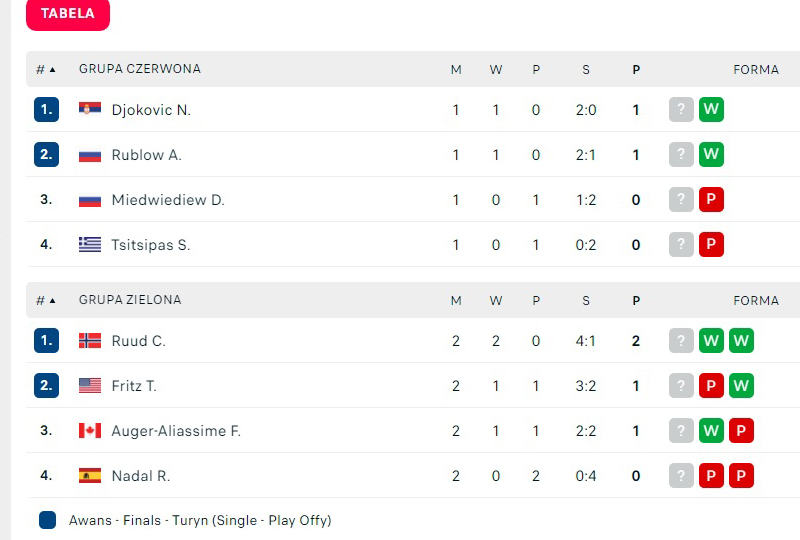
Task: Open Miedwiediew D. player page
Action: (168, 200)
